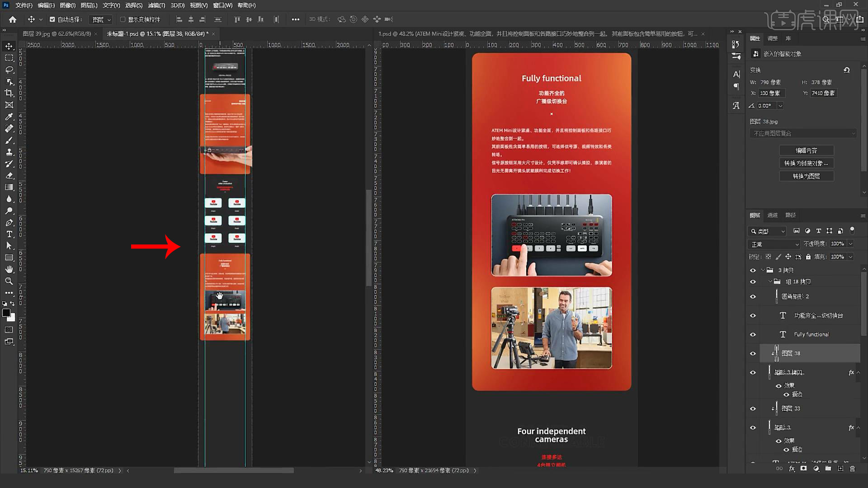Switch to the 调整 panel tab
This screenshot has width=868, height=488.
(773, 38)
